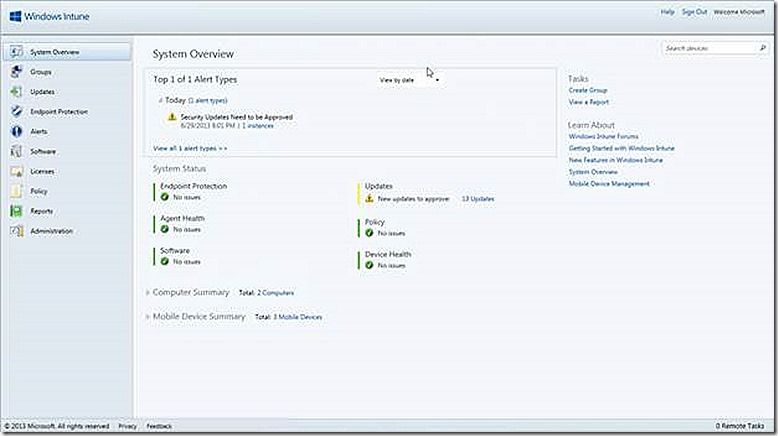Click the 0 Remote Tasks status entry
Viewport: 778px width, 436px height.
click(740, 426)
